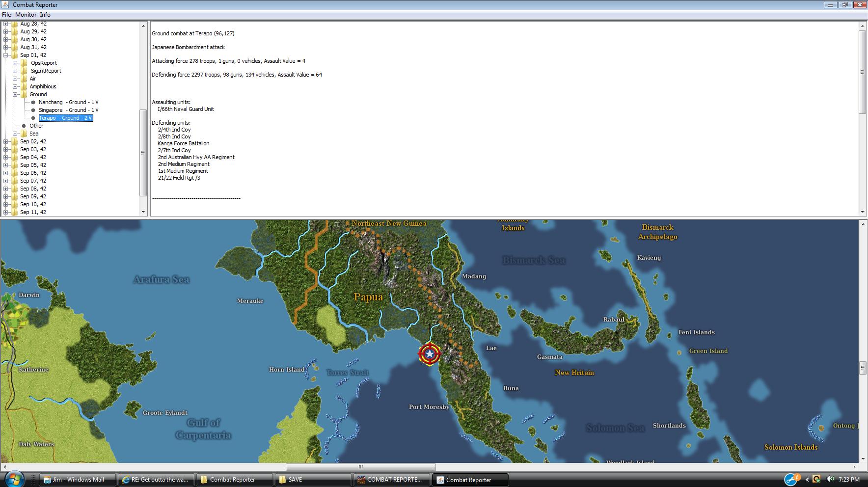This screenshot has width=868, height=487.
Task: Select the Aug 30, 42 folder icon
Action: [14, 39]
